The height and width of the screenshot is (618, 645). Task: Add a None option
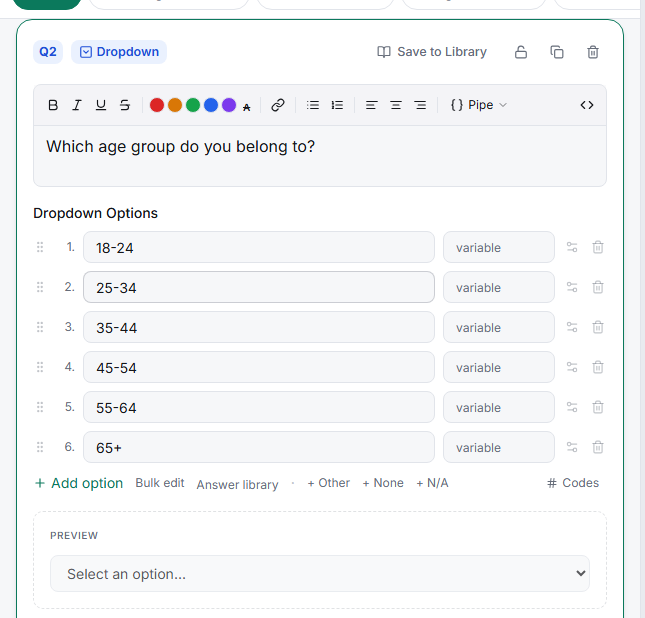(383, 483)
